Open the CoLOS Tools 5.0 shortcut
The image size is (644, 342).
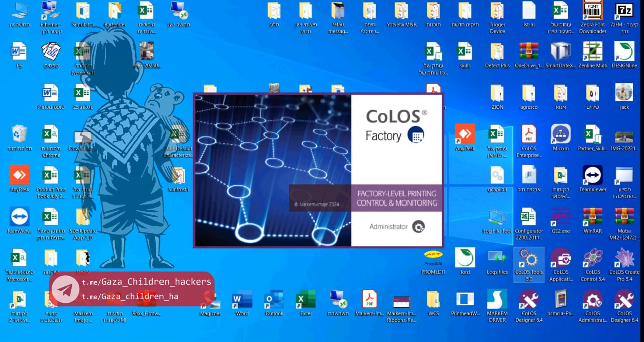[529, 259]
